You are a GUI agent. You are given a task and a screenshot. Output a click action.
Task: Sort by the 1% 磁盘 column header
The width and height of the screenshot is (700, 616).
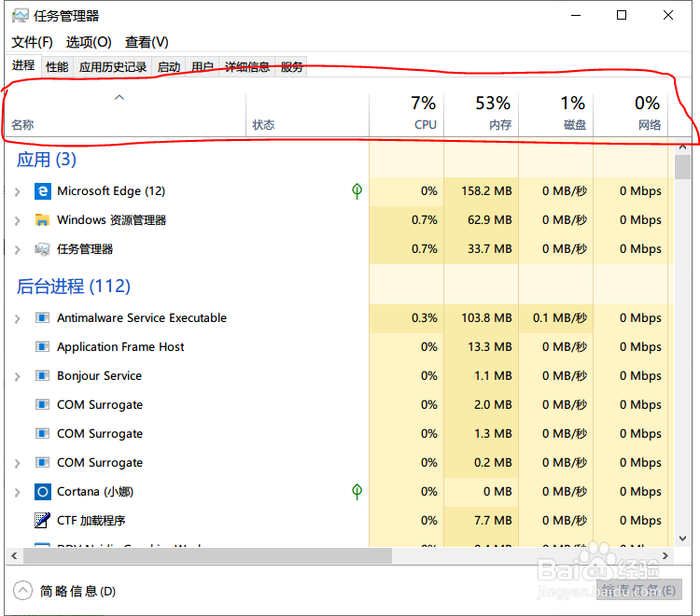pyautogui.click(x=556, y=114)
